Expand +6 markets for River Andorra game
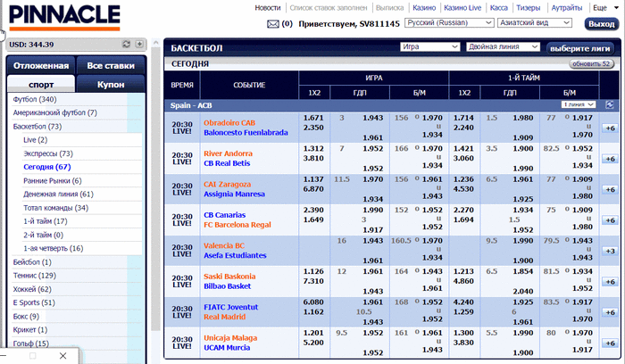 point(610,159)
